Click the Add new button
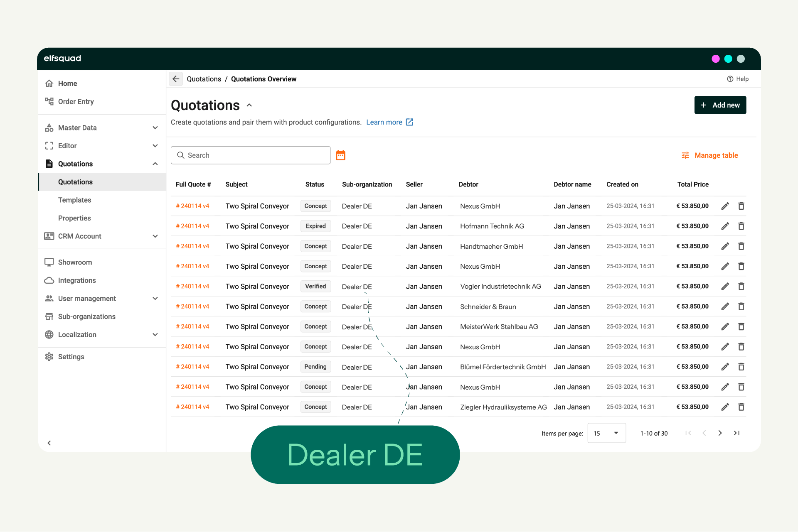798x532 pixels. coord(720,105)
